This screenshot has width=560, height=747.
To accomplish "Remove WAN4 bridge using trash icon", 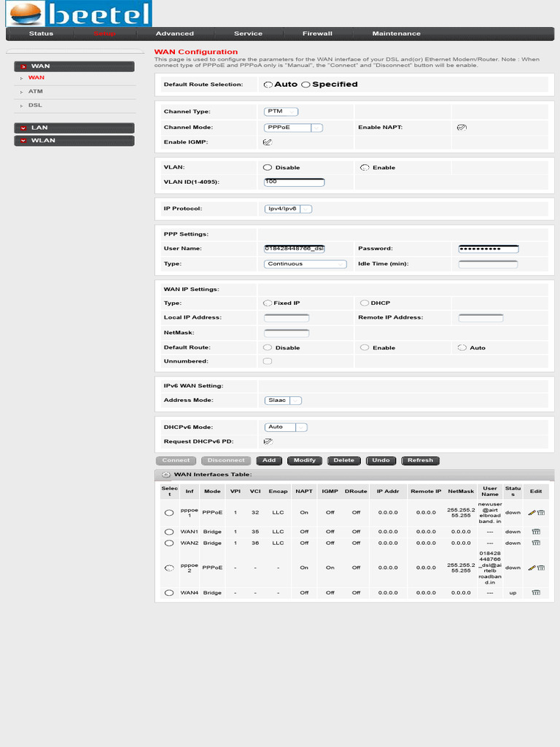I will [536, 592].
